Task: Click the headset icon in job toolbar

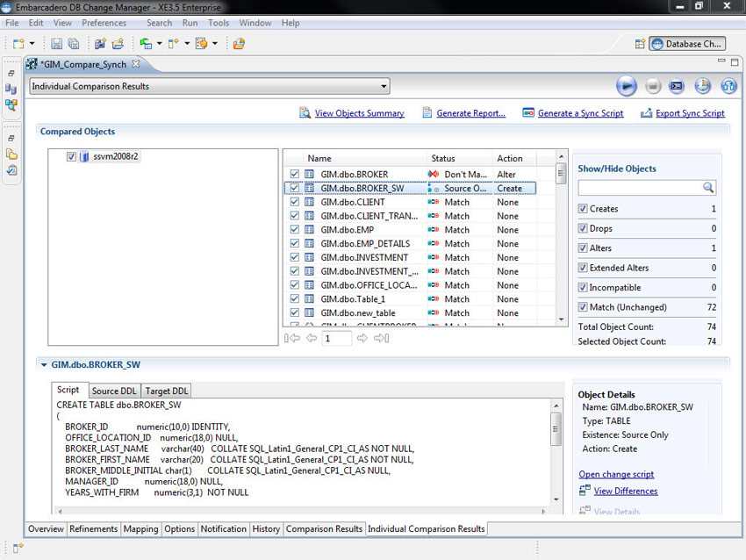Action: pyautogui.click(x=728, y=86)
